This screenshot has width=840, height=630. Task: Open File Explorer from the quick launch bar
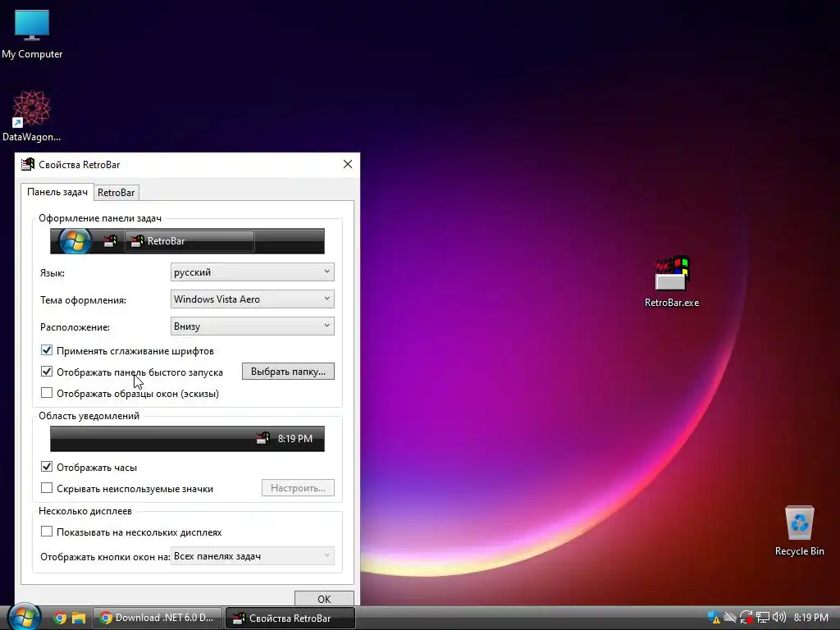coord(79,619)
